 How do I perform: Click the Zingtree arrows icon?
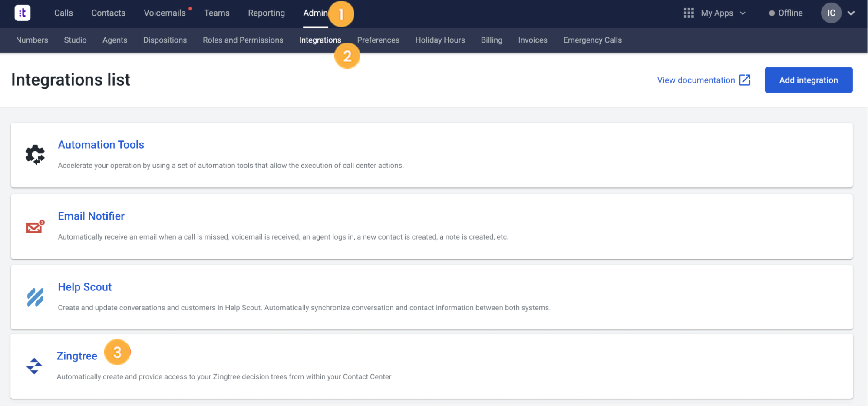point(34,366)
